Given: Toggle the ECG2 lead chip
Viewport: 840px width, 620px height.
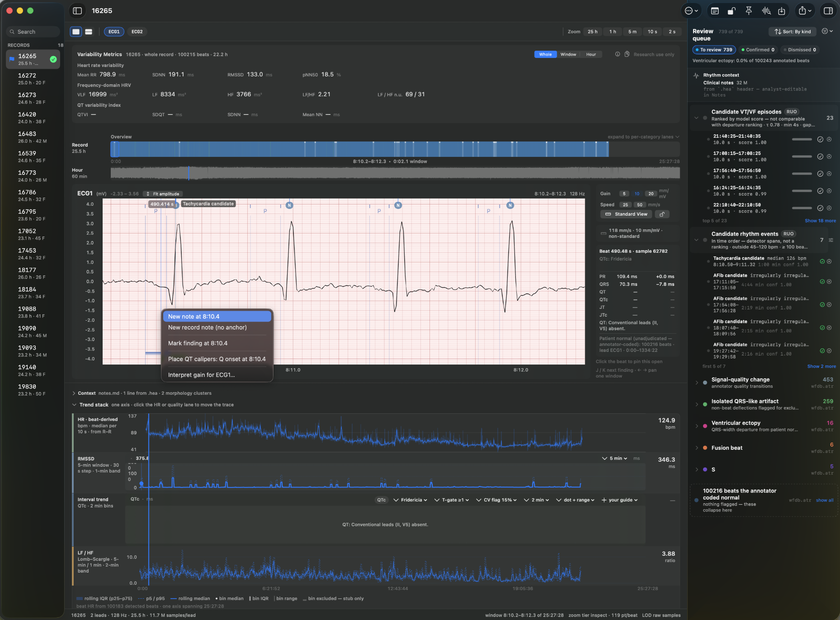Looking at the screenshot, I should (137, 32).
